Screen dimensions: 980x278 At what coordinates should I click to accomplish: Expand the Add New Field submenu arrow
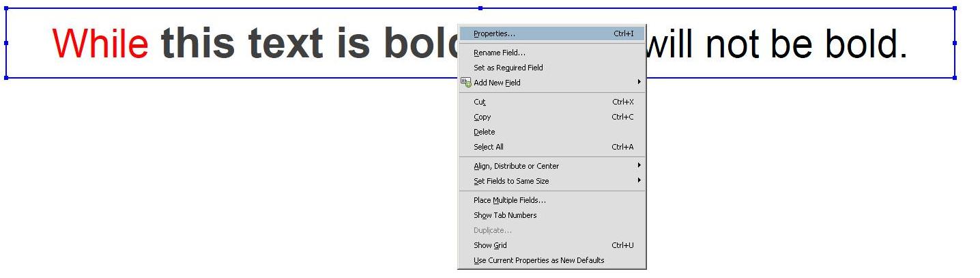(639, 83)
